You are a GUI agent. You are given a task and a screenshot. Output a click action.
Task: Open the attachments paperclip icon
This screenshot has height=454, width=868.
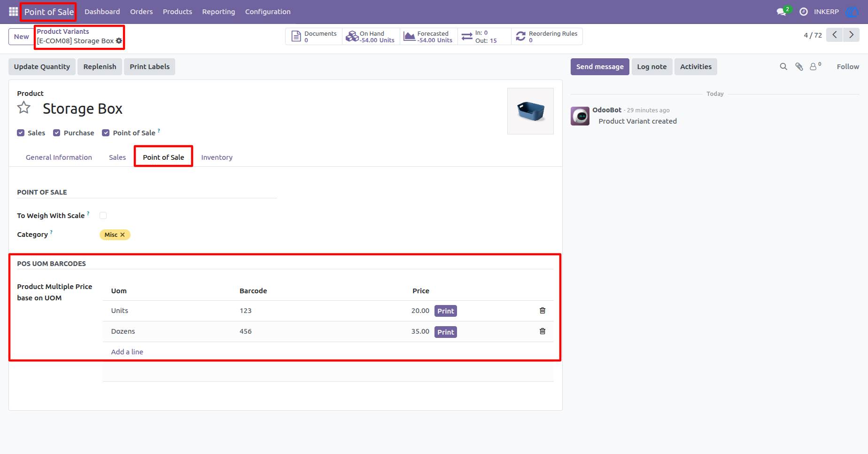click(x=799, y=67)
